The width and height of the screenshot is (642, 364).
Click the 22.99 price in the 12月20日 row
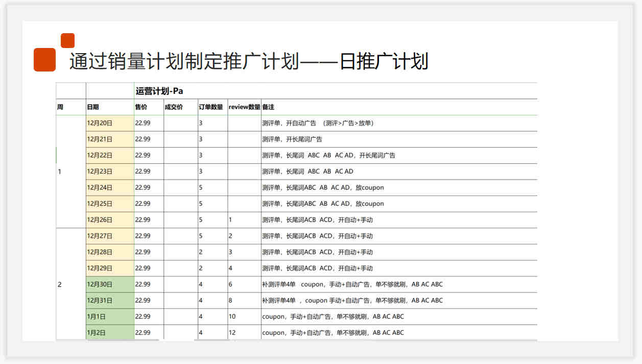click(142, 123)
